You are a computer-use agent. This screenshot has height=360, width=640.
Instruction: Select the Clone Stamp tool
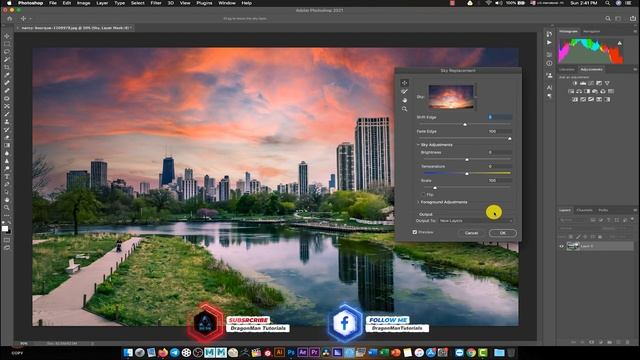[7, 122]
